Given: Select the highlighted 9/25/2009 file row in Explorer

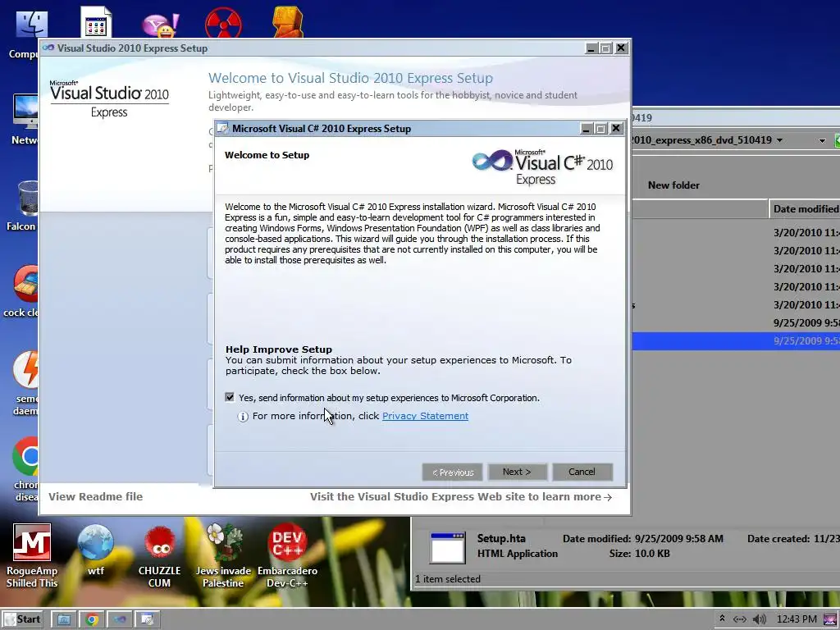Looking at the screenshot, I should point(736,340).
